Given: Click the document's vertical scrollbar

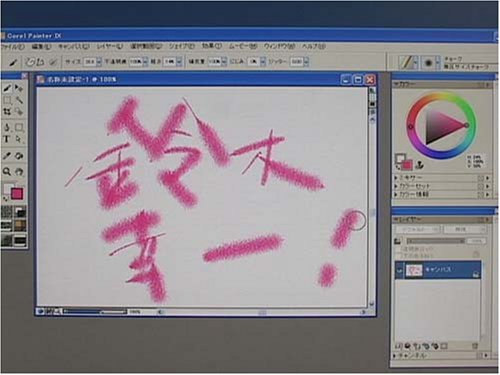Looking at the screenshot, I should (x=372, y=213).
